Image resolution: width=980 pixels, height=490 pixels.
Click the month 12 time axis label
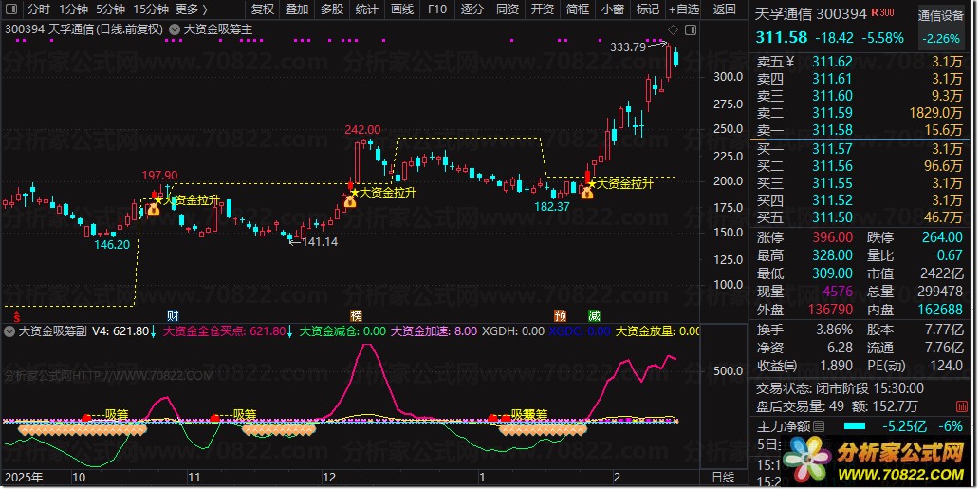[327, 478]
